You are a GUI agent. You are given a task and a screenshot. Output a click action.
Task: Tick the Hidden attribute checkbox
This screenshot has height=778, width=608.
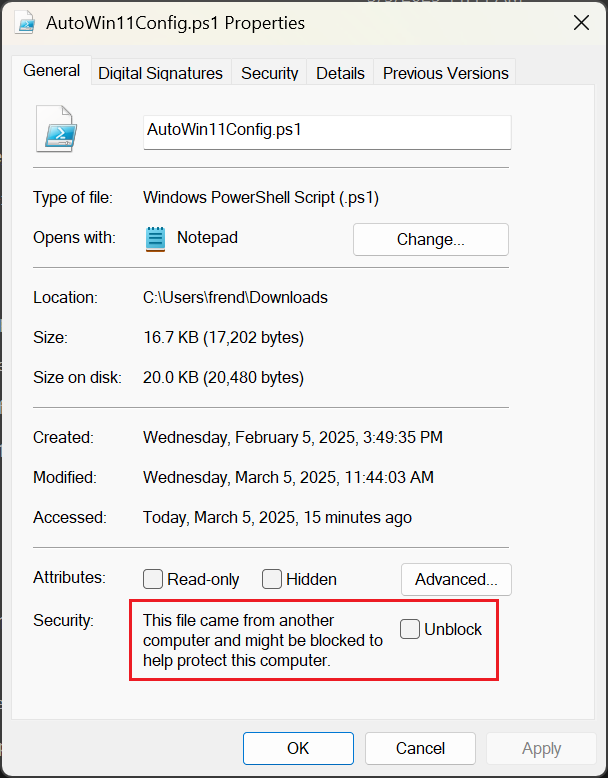[x=272, y=579]
